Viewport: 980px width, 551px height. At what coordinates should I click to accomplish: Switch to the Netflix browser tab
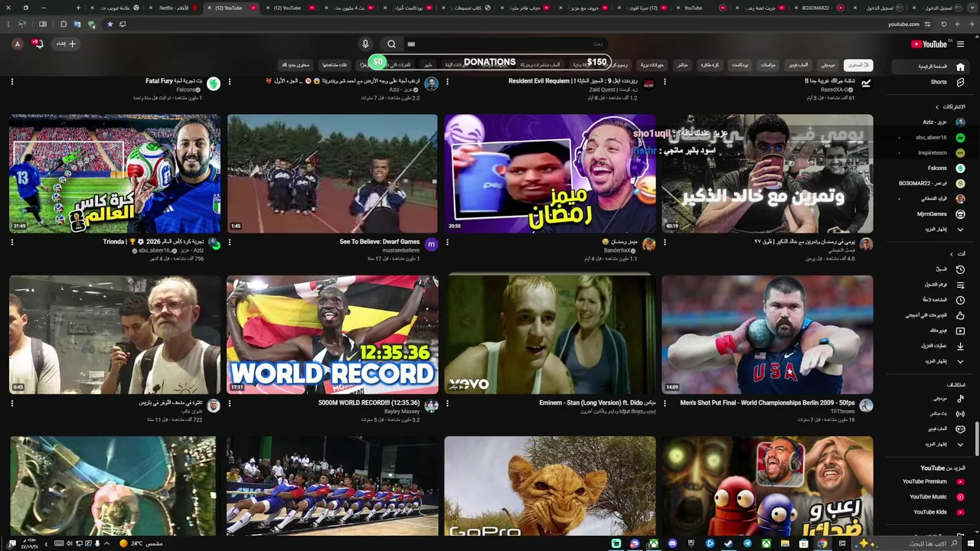172,8
